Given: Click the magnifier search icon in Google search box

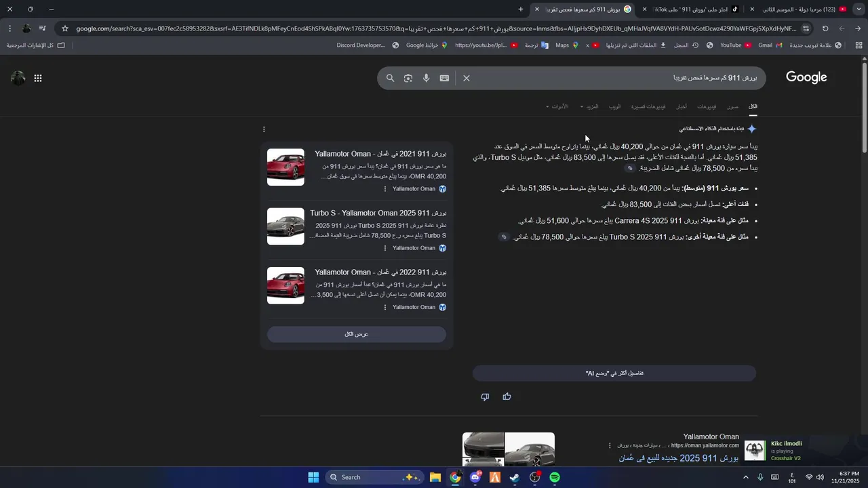Looking at the screenshot, I should (x=390, y=78).
